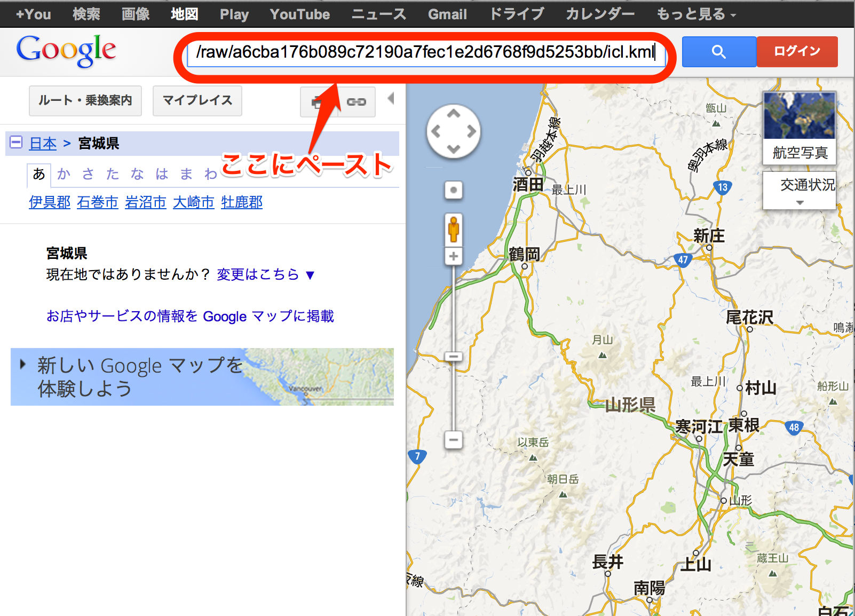Collapse the side panel arrow
855x616 pixels.
[391, 98]
